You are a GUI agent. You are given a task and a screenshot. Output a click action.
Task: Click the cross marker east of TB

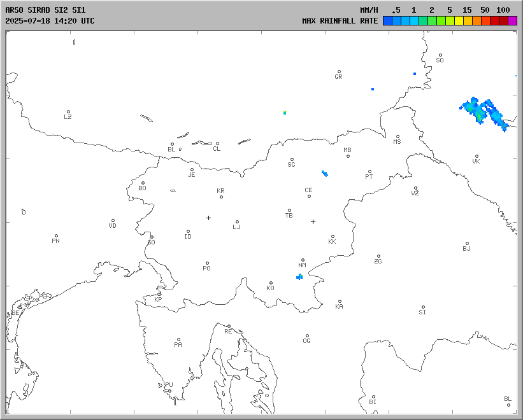pyautogui.click(x=313, y=221)
